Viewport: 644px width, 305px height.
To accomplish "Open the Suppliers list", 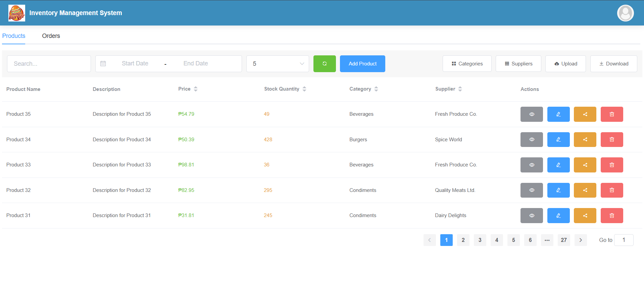I will coord(518,63).
